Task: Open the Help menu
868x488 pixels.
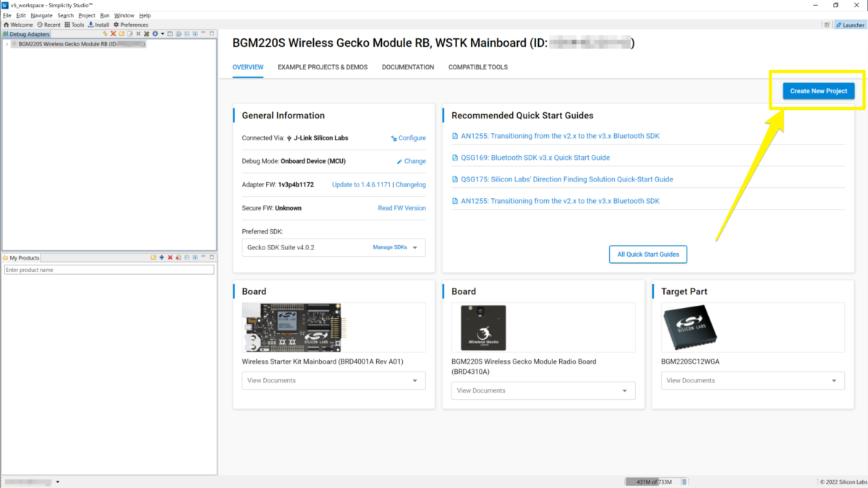Action: point(145,15)
